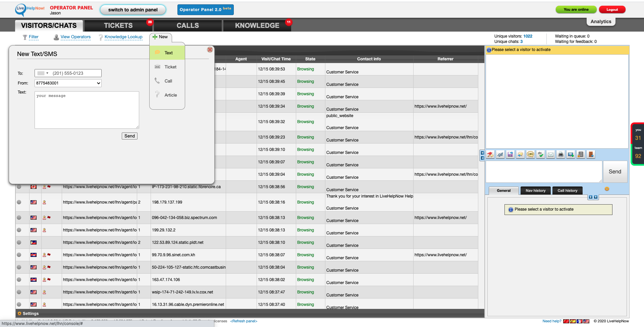Select grey status circle on 199.29.132.2 row
Screen dimensions: 644x327
click(x=19, y=230)
